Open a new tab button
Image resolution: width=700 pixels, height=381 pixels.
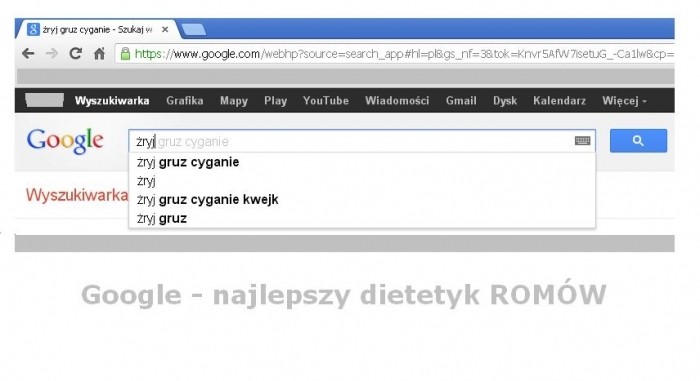point(194,30)
